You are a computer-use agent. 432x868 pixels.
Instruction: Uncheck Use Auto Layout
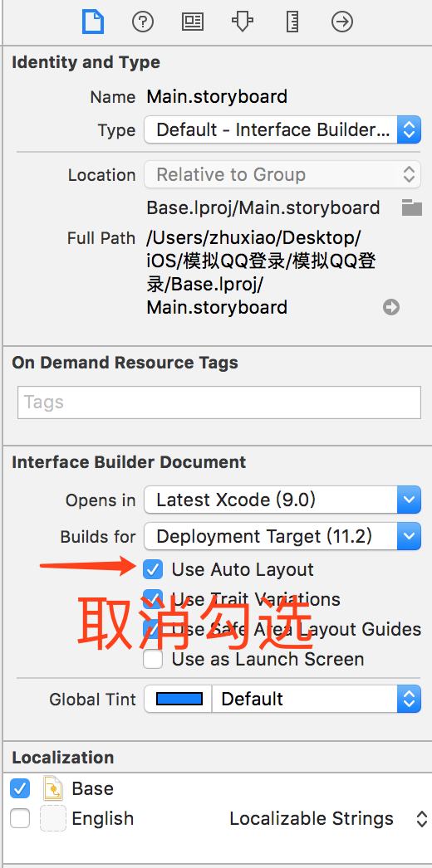pyautogui.click(x=153, y=569)
